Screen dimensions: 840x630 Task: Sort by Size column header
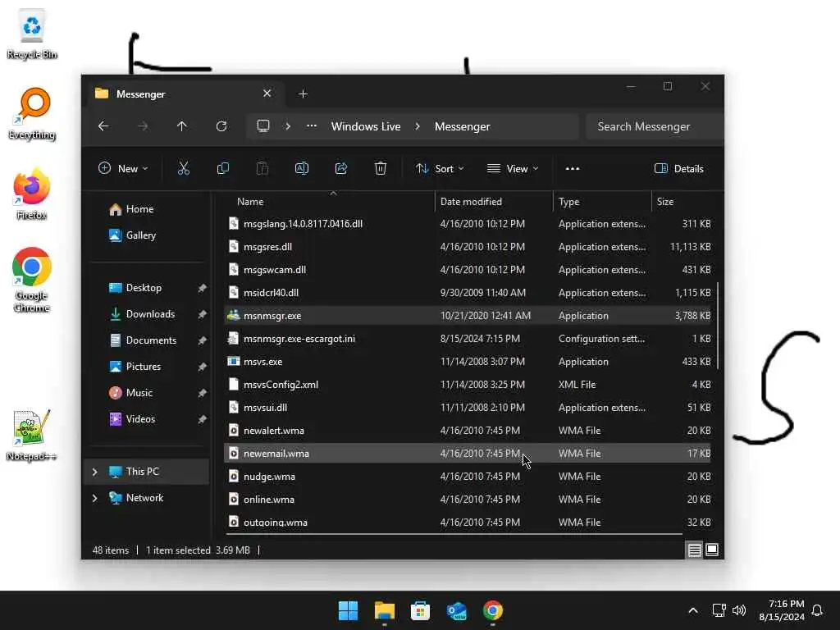(683, 202)
